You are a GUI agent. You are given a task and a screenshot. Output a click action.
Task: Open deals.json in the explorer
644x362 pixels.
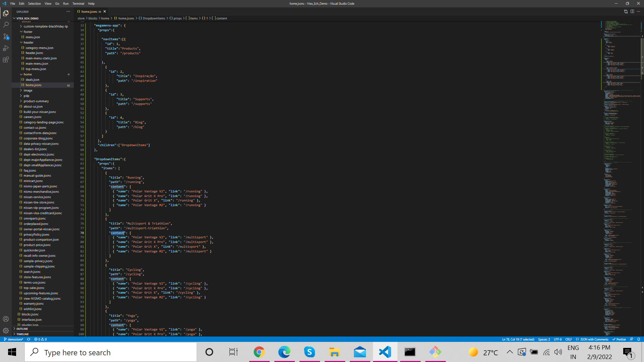click(x=32, y=80)
